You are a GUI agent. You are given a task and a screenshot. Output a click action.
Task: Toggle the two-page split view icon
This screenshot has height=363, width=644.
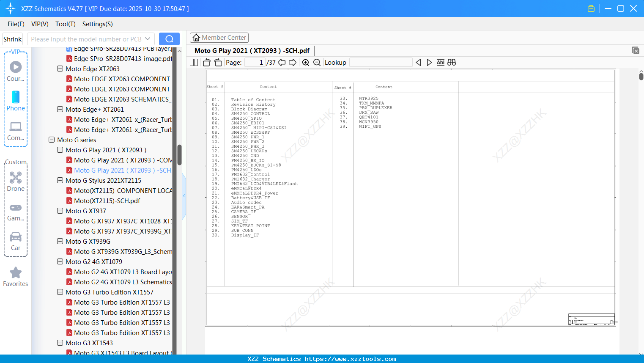click(x=194, y=63)
